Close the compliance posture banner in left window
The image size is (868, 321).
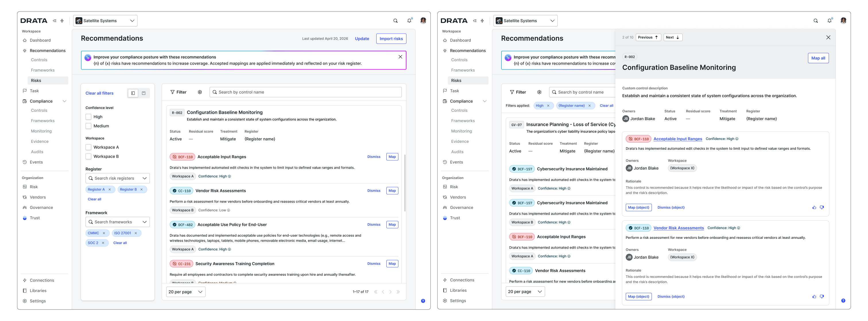400,57
